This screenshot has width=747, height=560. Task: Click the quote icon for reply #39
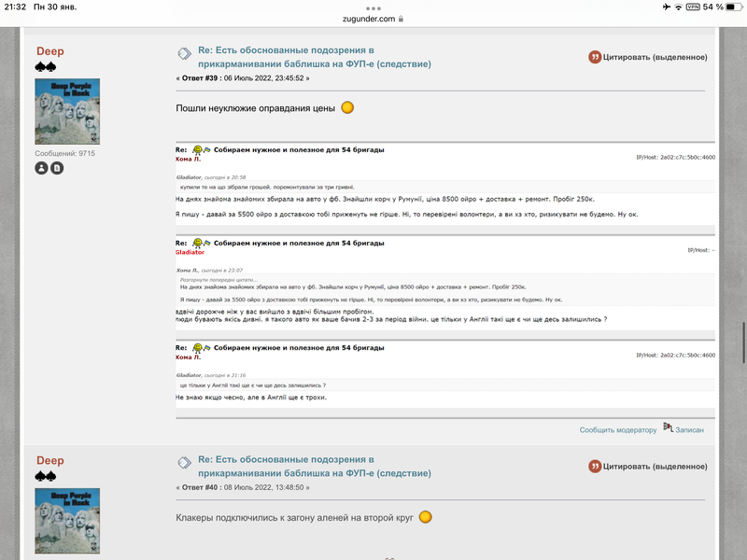(595, 57)
